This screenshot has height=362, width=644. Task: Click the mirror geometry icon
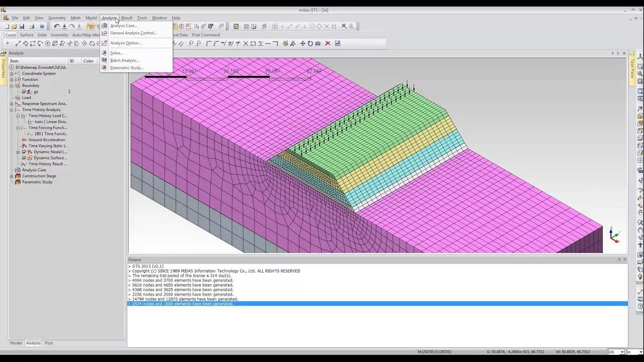318,43
